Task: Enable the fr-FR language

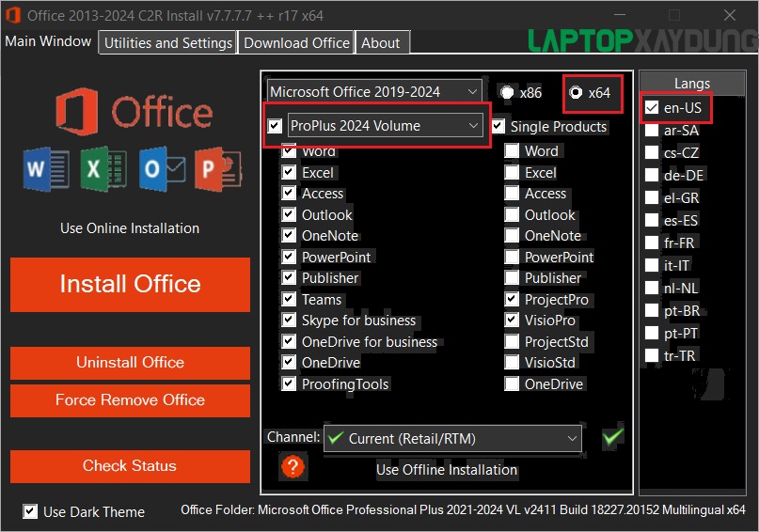Action: click(x=652, y=243)
